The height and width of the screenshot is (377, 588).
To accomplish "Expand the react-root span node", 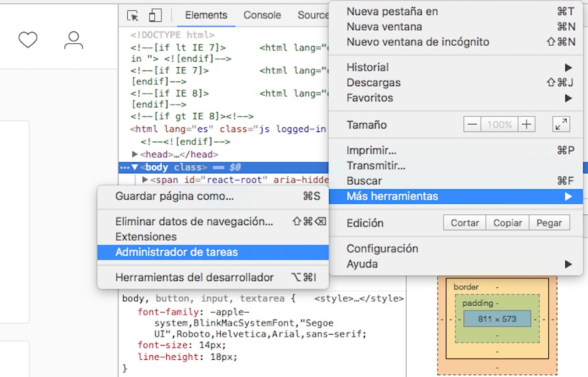I will 145,180.
